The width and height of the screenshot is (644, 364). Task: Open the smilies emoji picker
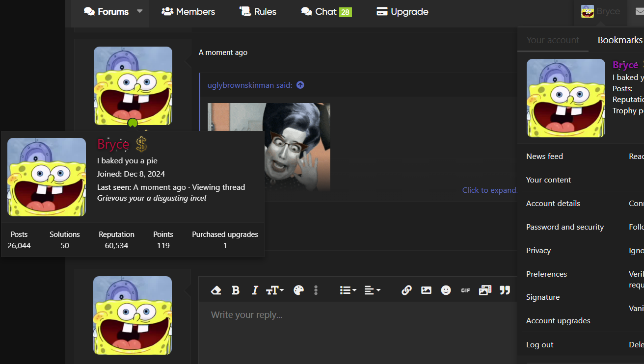point(446,290)
